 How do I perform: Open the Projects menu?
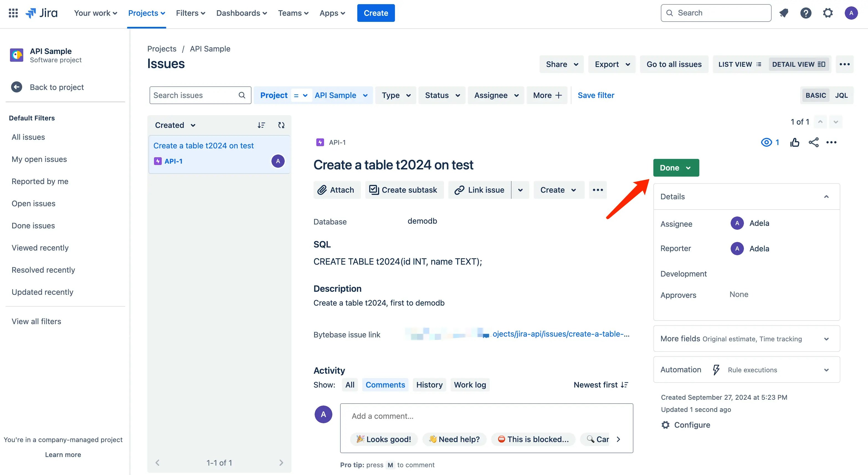click(146, 13)
